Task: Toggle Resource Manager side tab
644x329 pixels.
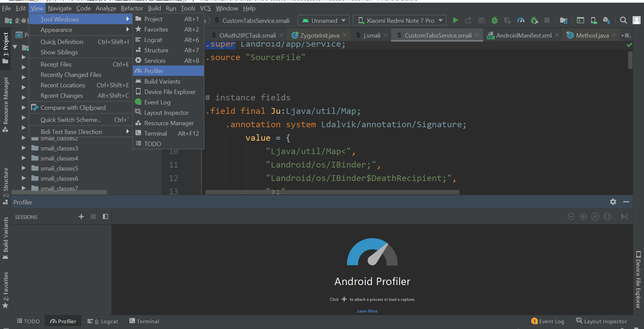Action: 5,104
